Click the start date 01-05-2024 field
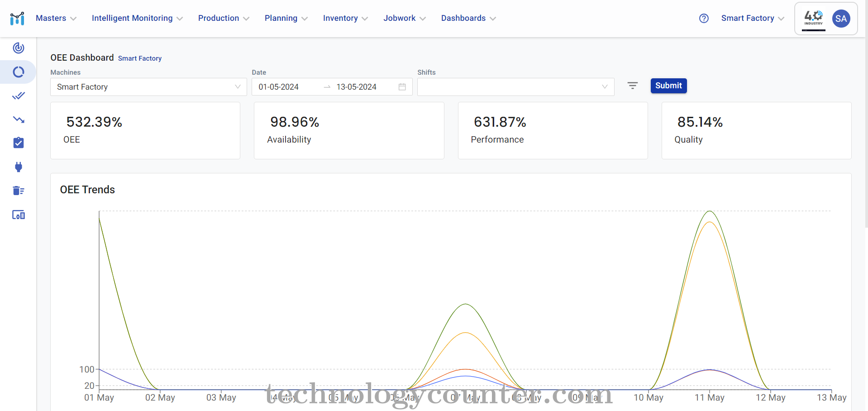 click(x=279, y=87)
